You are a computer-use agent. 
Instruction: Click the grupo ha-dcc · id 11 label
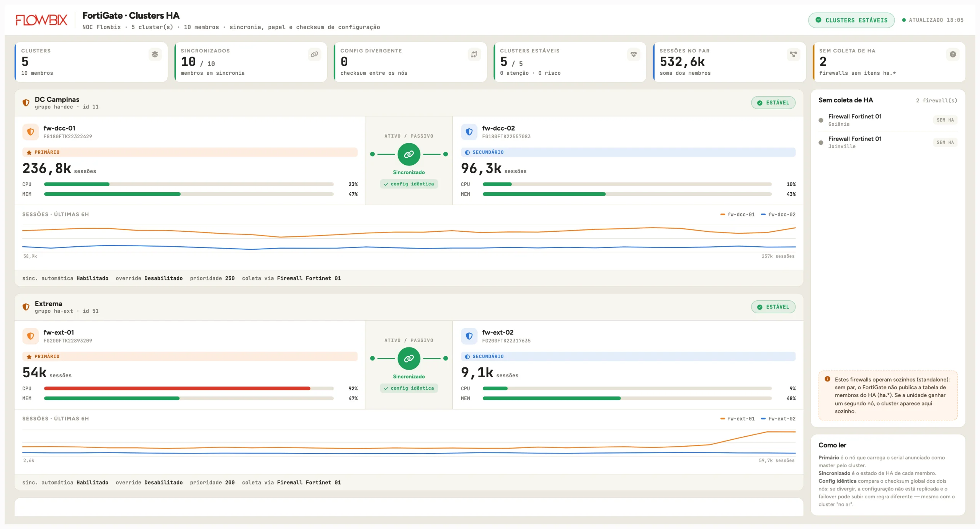[67, 107]
